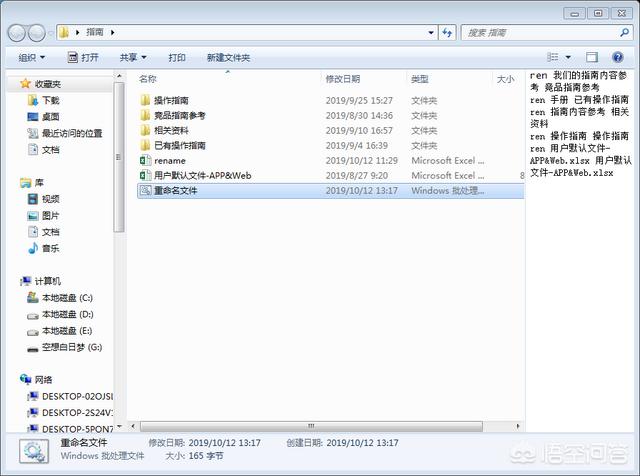Click the 收藏夹 star icon
The image size is (640, 476).
tap(25, 84)
